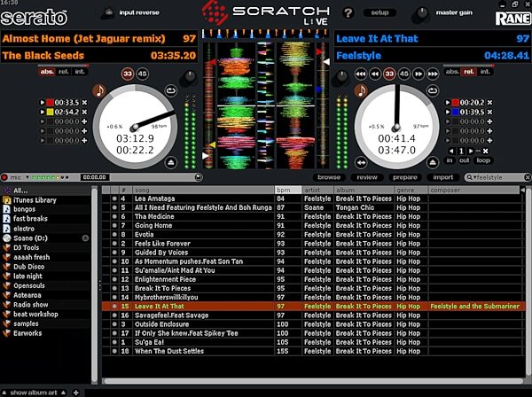Delete right deck cue point 00:20.2
This screenshot has height=397, width=532.
489,103
